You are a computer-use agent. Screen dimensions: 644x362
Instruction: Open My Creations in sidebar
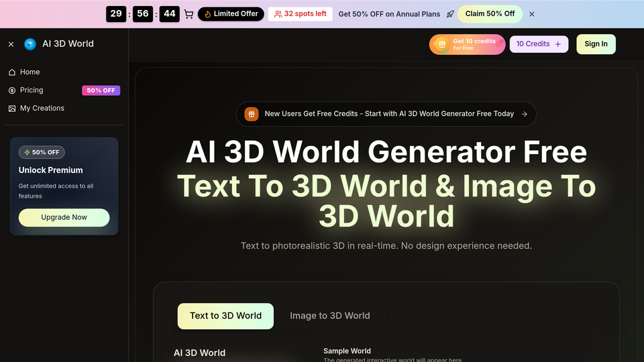64,108
